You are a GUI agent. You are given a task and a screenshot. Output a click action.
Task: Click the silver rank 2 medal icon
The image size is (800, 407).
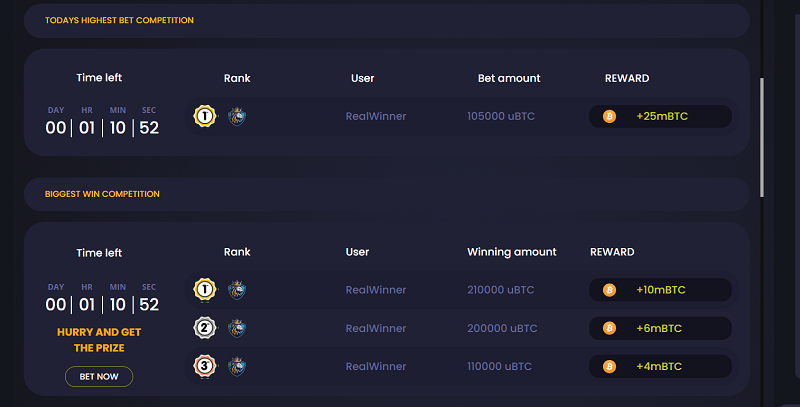(205, 328)
